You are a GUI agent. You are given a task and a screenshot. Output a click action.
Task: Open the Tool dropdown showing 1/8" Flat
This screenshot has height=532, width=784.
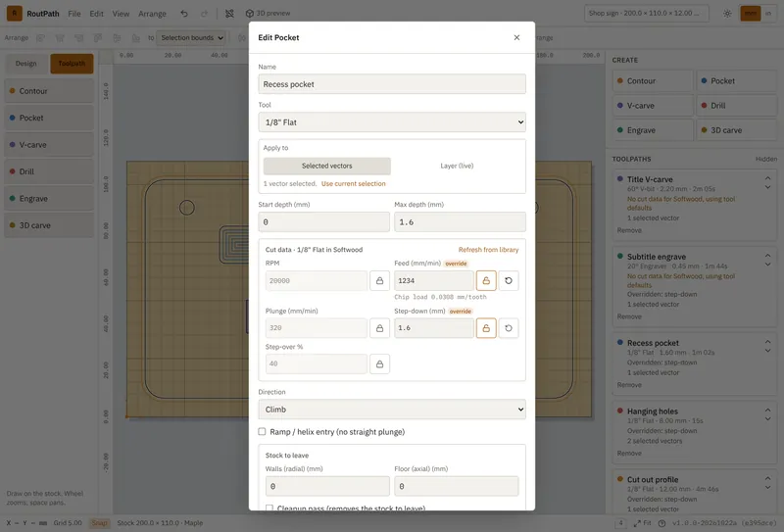point(392,122)
